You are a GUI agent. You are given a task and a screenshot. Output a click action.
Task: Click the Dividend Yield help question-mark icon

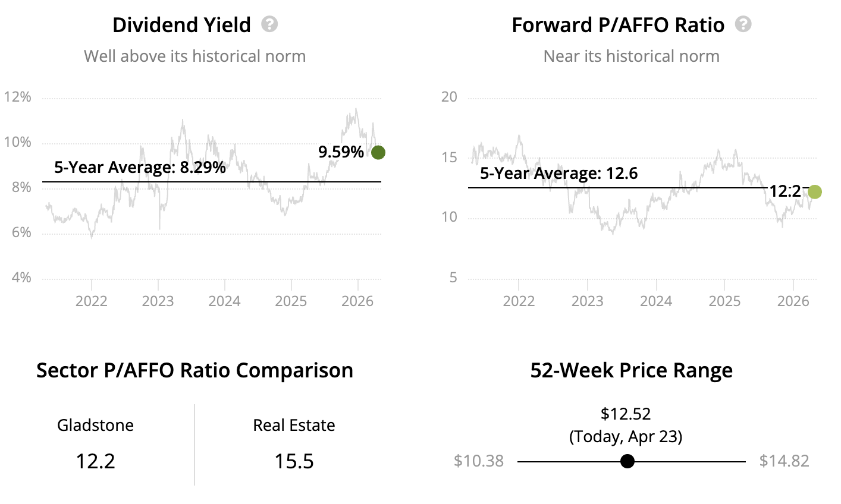coord(269,24)
